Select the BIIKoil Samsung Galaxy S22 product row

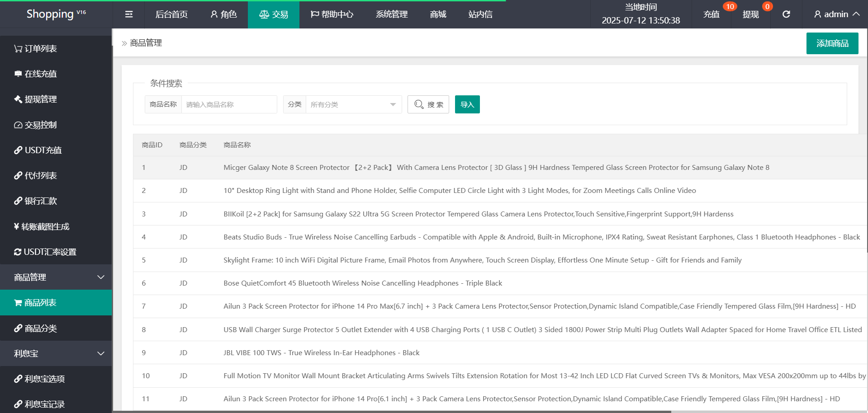[500, 214]
